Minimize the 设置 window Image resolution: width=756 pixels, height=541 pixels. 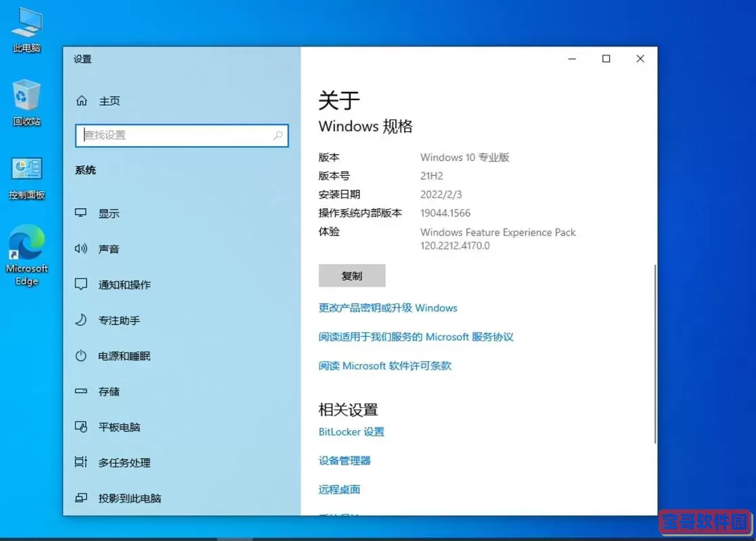pyautogui.click(x=573, y=59)
